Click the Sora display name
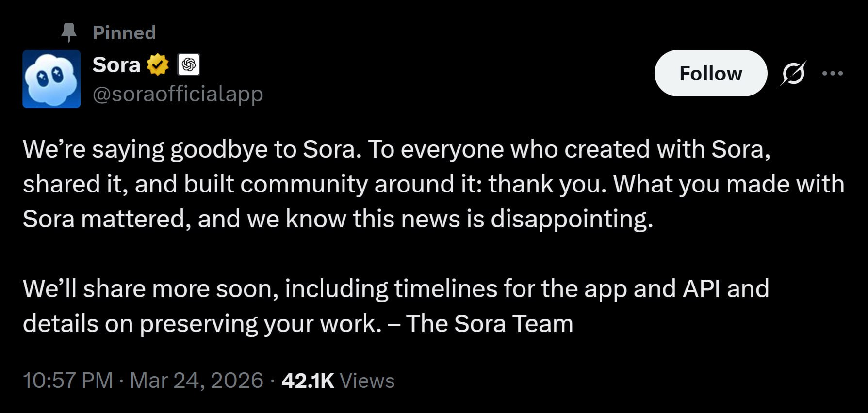This screenshot has height=413, width=868. point(116,65)
